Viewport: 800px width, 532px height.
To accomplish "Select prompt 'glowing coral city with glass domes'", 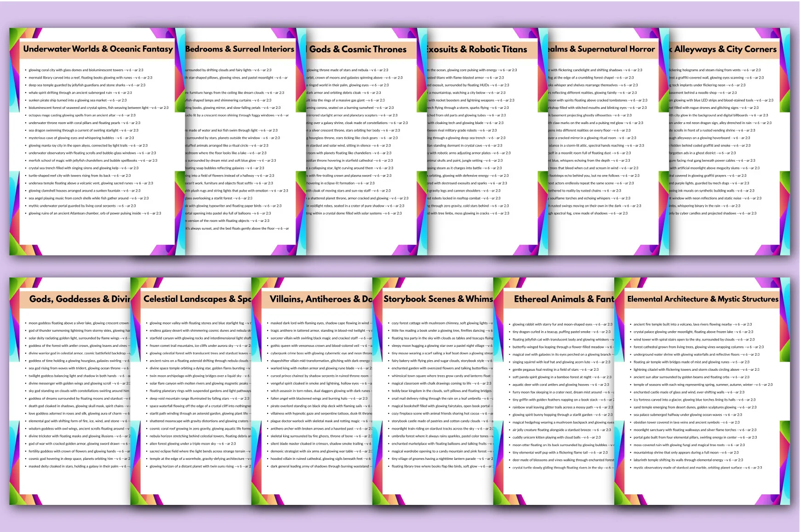I will (86, 70).
